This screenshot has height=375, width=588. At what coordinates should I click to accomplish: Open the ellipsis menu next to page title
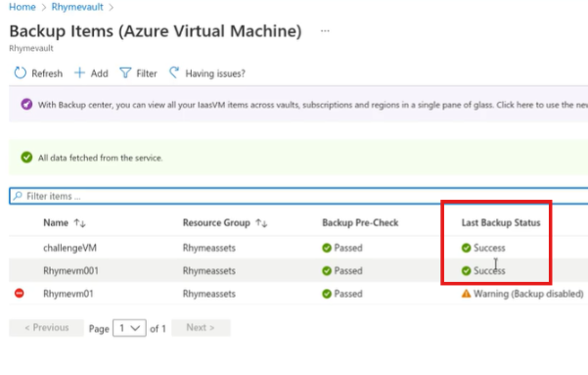click(x=325, y=30)
